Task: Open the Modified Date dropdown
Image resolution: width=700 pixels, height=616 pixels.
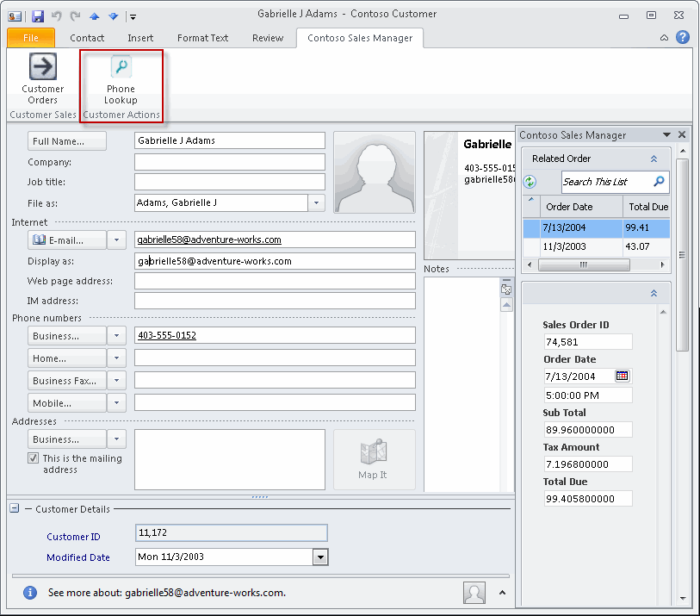Action: [320, 557]
